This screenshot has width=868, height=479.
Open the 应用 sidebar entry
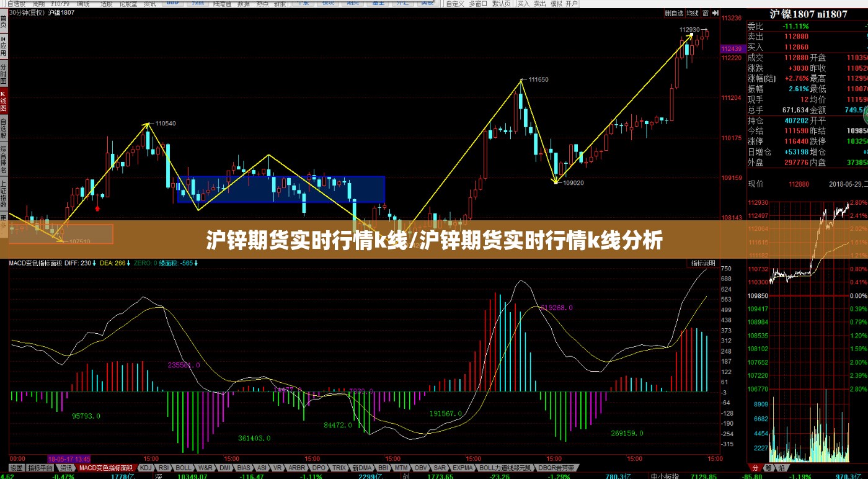pos(4,48)
